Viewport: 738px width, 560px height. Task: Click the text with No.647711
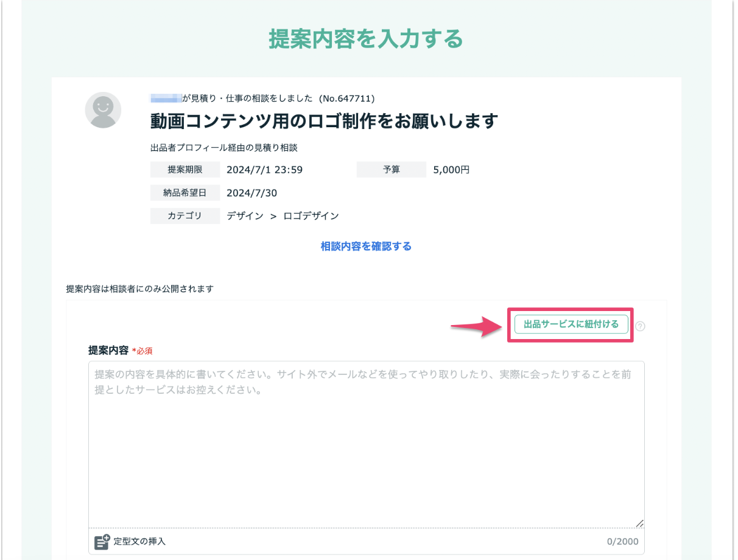pyautogui.click(x=263, y=98)
